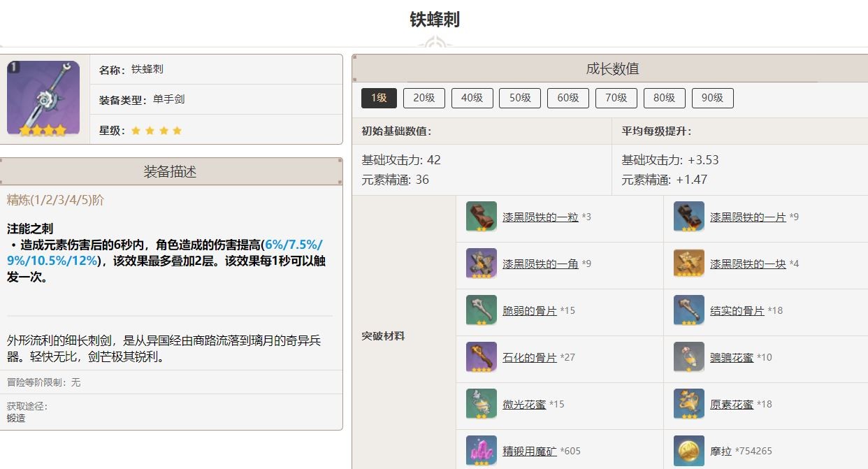Click the 结实的骨片 material icon
Viewport: 868px width, 469px height.
click(x=689, y=310)
